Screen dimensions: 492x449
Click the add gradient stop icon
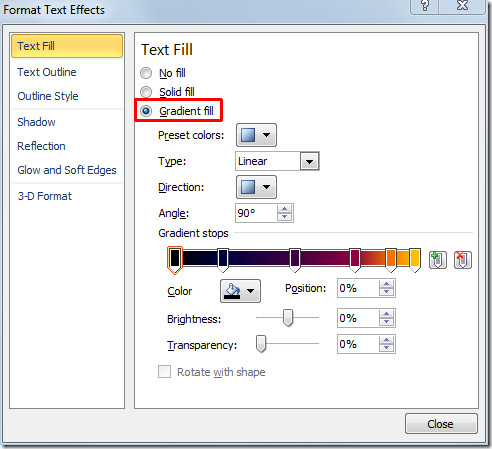(x=437, y=260)
